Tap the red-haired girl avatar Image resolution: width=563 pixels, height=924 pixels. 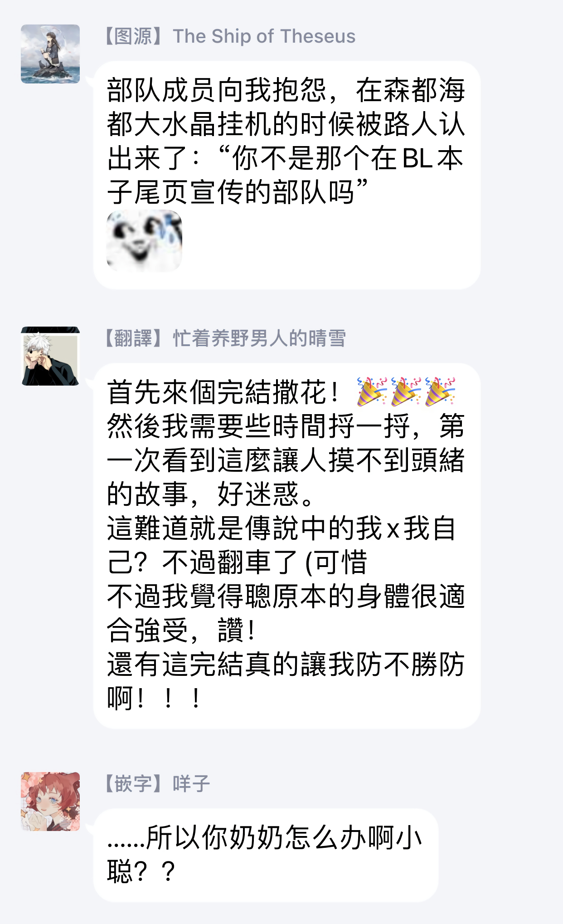50,802
